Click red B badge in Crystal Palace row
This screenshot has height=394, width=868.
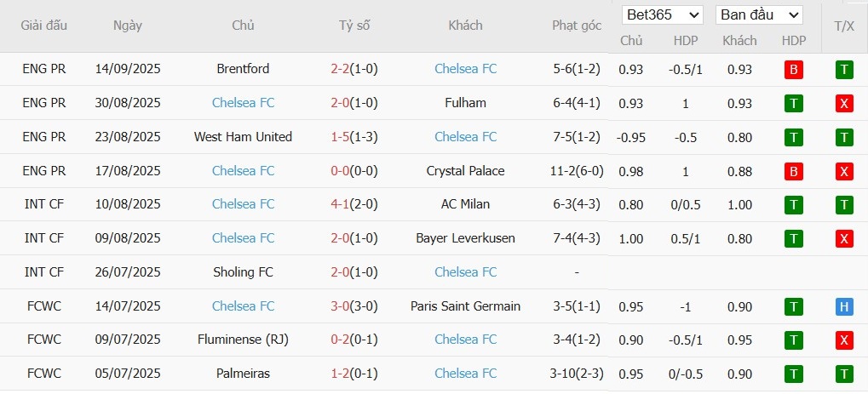click(794, 172)
